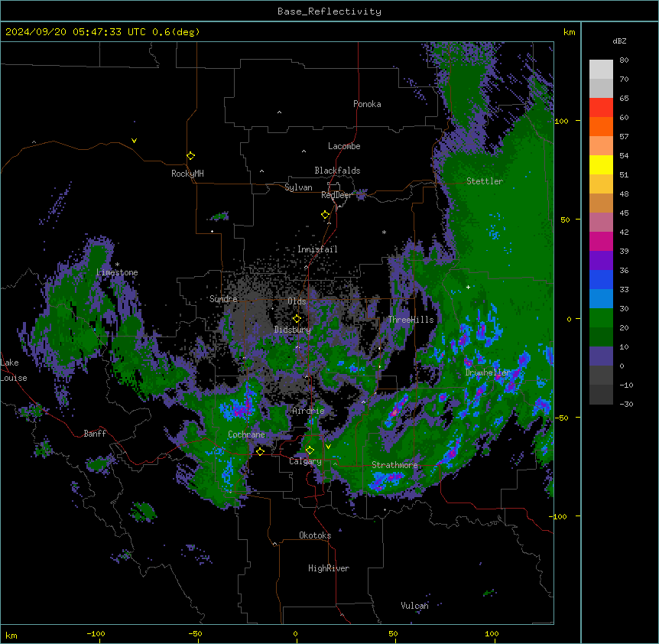Click the Banff label

click(x=95, y=434)
